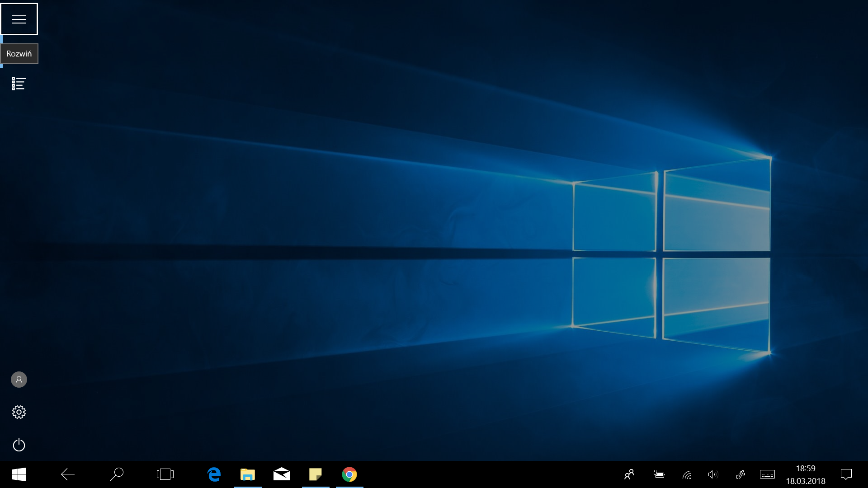The width and height of the screenshot is (868, 488).
Task: Open the all apps list icon
Action: pos(19,84)
